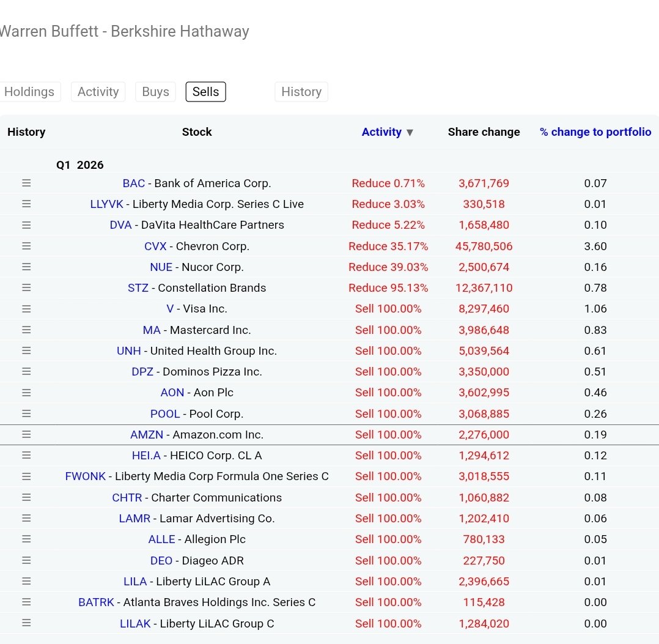Image resolution: width=659 pixels, height=644 pixels.
Task: Click share change value 8,297,460
Action: click(484, 309)
